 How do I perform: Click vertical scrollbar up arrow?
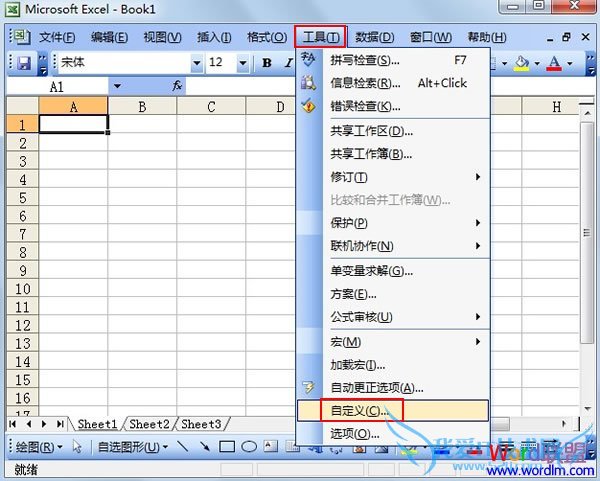coord(587,113)
